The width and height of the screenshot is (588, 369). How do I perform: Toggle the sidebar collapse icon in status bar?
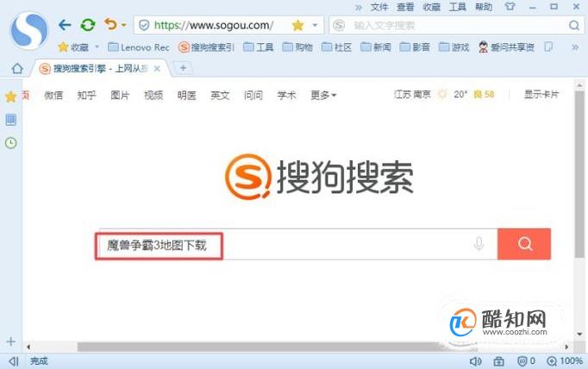(14, 361)
